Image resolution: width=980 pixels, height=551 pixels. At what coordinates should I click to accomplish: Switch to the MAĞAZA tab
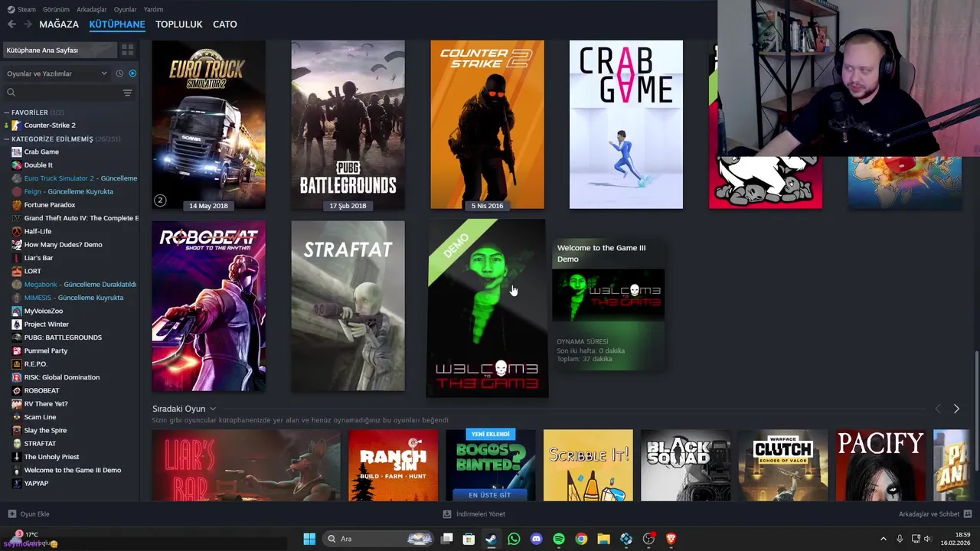coord(59,24)
